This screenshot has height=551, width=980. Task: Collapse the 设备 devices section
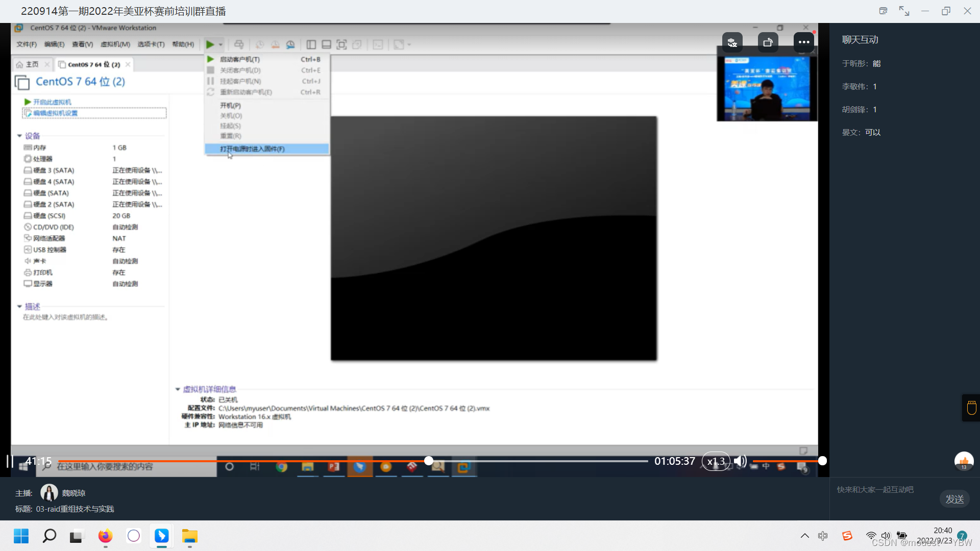19,136
